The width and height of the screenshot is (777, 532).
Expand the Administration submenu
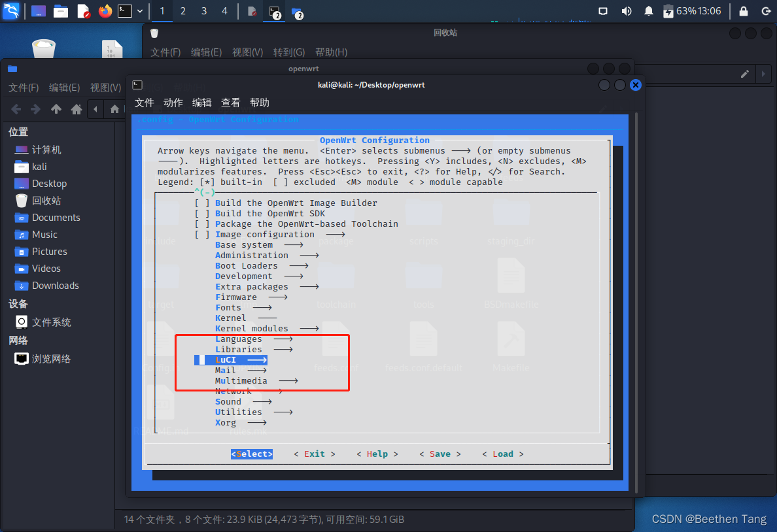click(x=267, y=255)
